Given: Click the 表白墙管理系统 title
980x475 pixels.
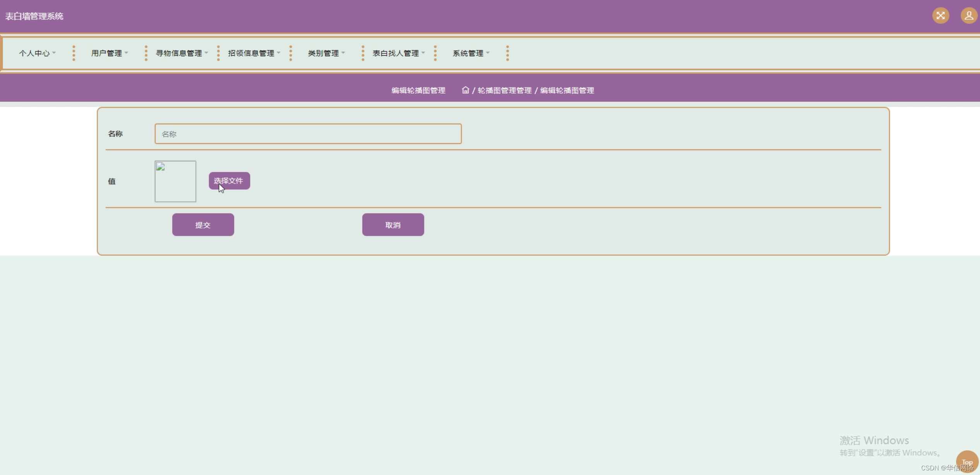Looking at the screenshot, I should [x=34, y=16].
